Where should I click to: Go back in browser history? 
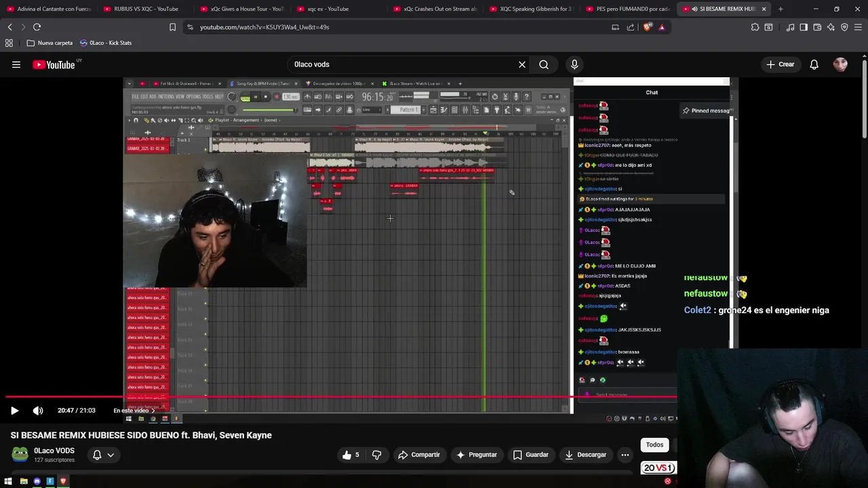[9, 27]
